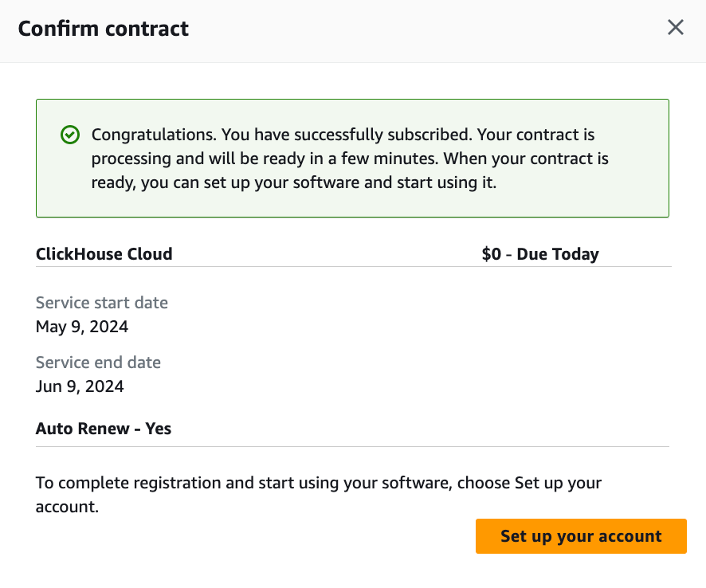Image resolution: width=706 pixels, height=588 pixels.
Task: Select the $0 - Due Today amount
Action: (540, 253)
